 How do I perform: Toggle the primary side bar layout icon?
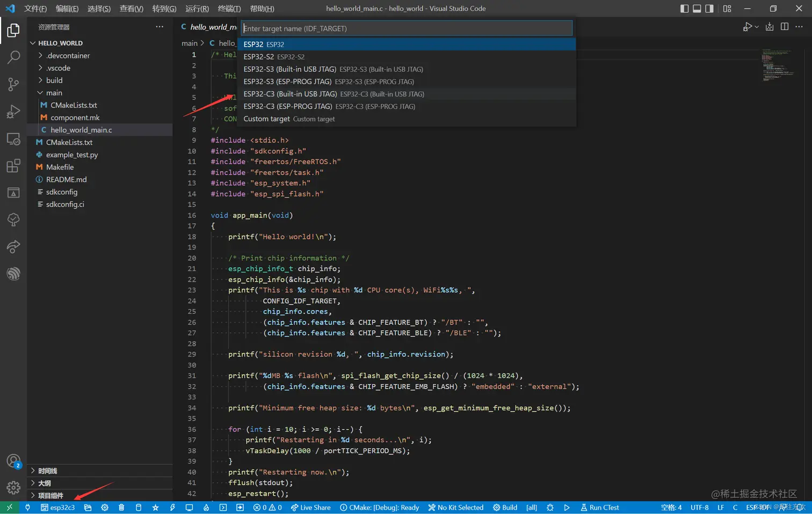pos(684,9)
